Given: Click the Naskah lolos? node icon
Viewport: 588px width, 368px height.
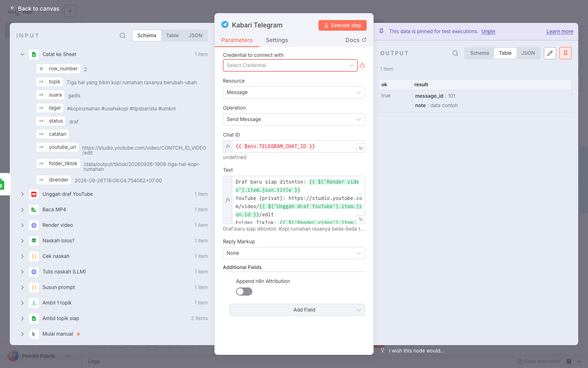Looking at the screenshot, I should (x=34, y=241).
